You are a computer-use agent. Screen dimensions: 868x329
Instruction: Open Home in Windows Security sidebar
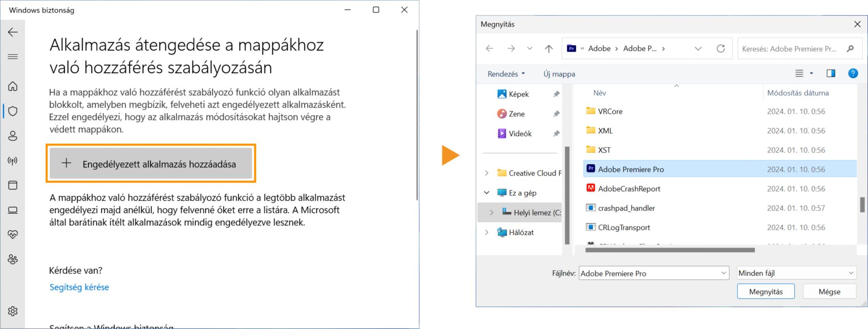pos(13,86)
